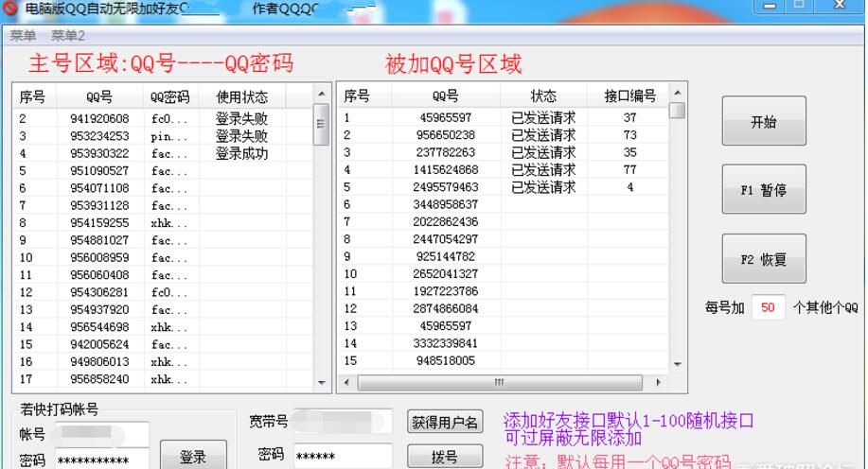Viewport: 868px width, 469px height.
Task: Sort main list by 序号 column header
Action: (x=32, y=96)
